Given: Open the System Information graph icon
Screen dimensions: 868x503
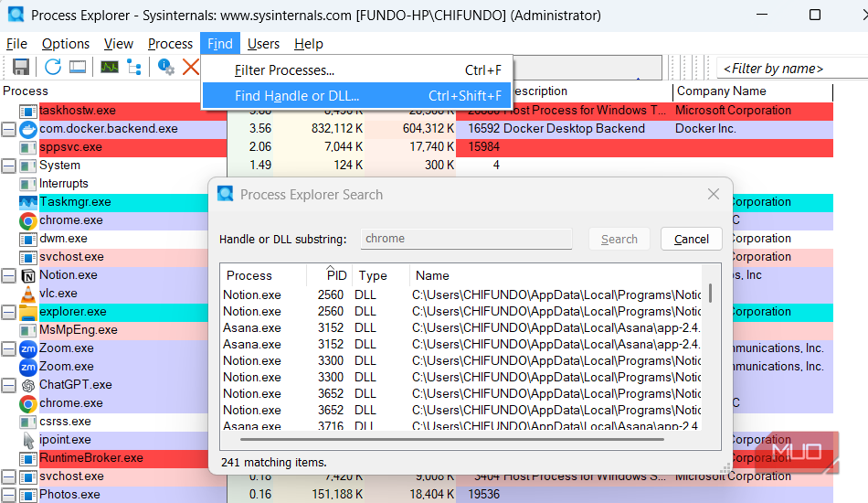Looking at the screenshot, I should click(x=110, y=67).
